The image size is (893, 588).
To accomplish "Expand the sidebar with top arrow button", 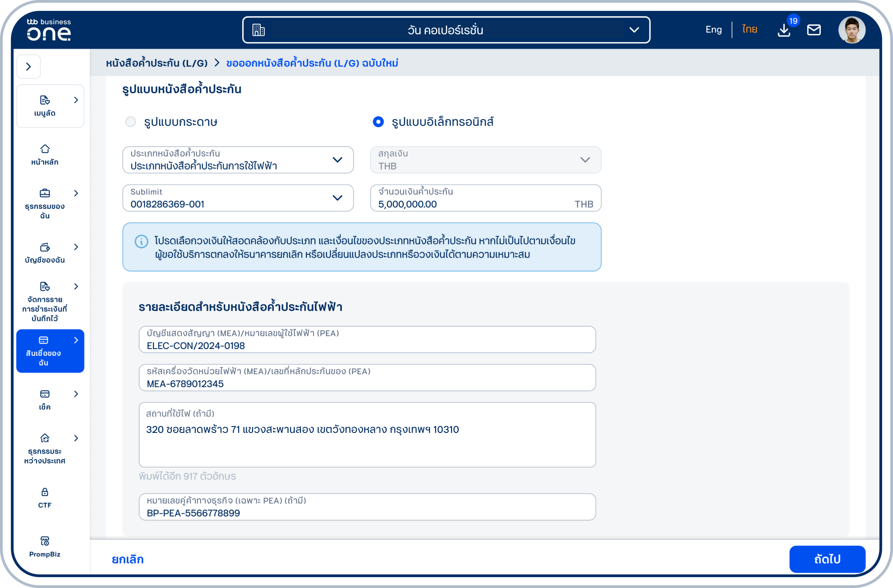I will tap(28, 67).
